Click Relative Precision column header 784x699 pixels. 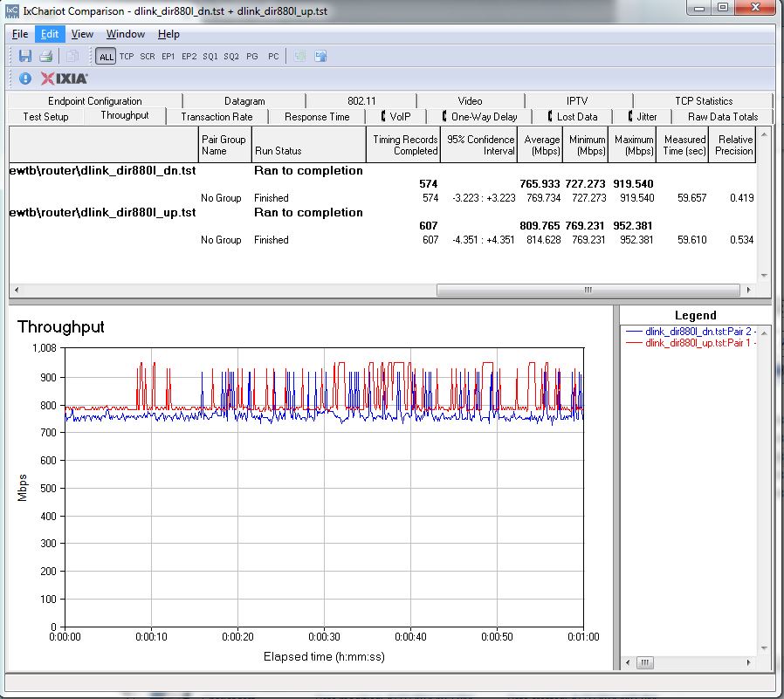pos(732,145)
